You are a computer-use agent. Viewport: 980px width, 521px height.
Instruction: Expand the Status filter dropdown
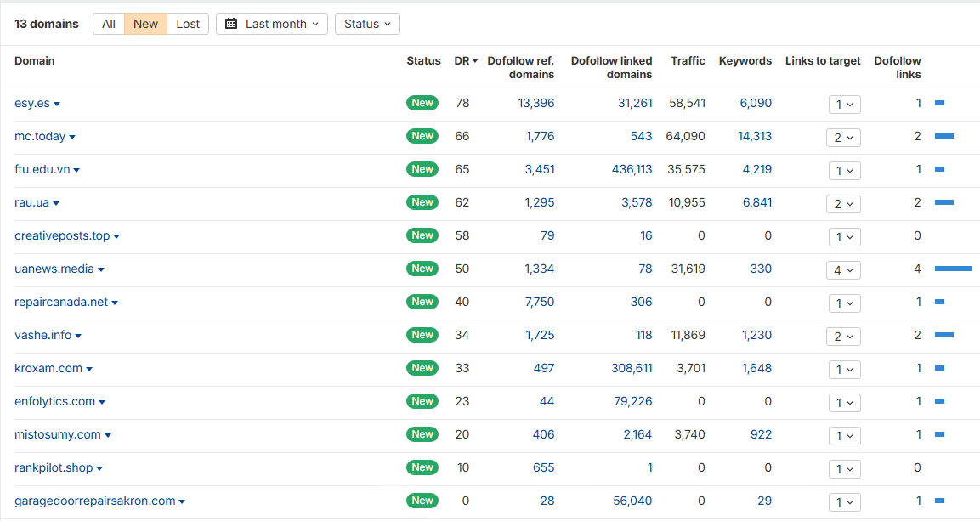click(367, 24)
